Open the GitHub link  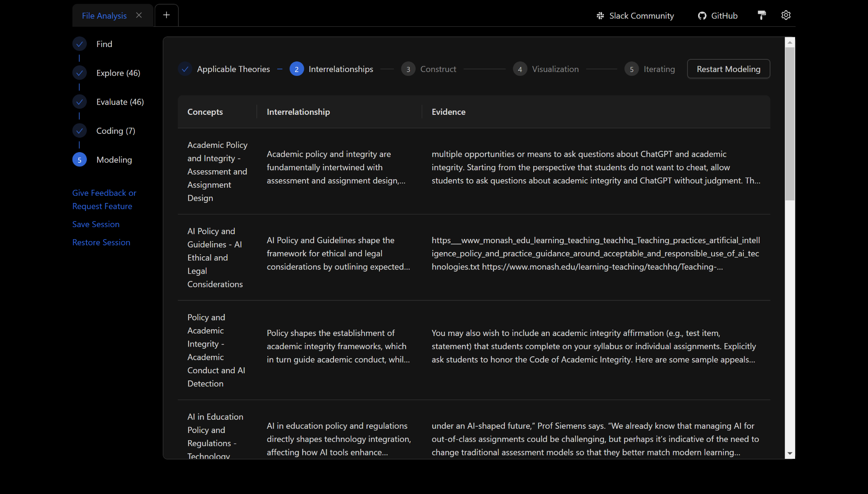click(x=718, y=16)
